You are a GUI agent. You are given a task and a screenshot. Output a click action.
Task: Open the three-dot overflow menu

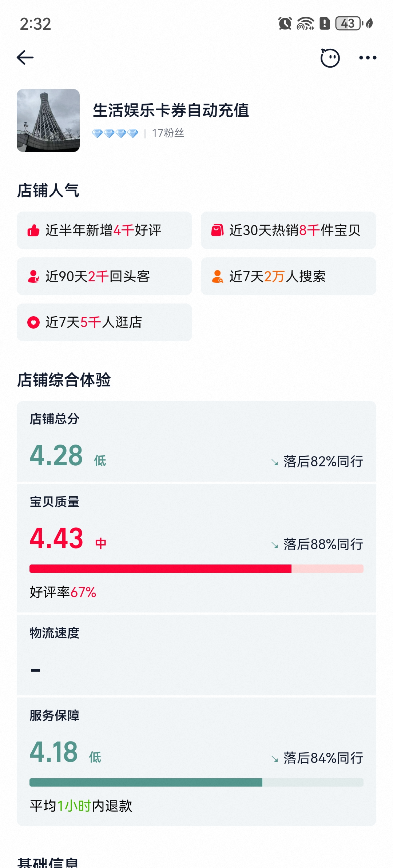[x=367, y=57]
